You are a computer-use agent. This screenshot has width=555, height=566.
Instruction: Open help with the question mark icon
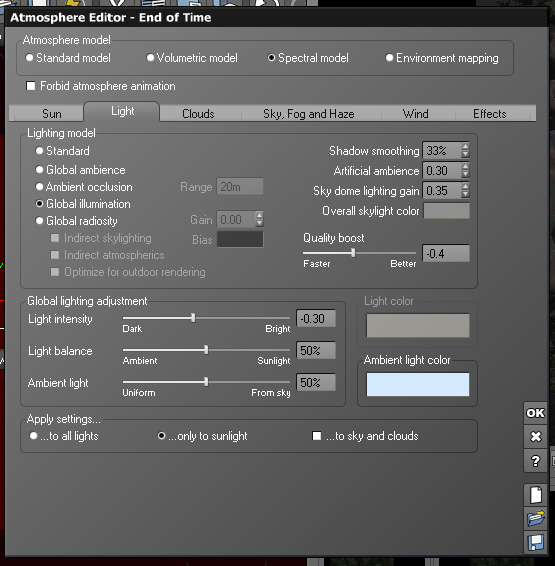535,461
